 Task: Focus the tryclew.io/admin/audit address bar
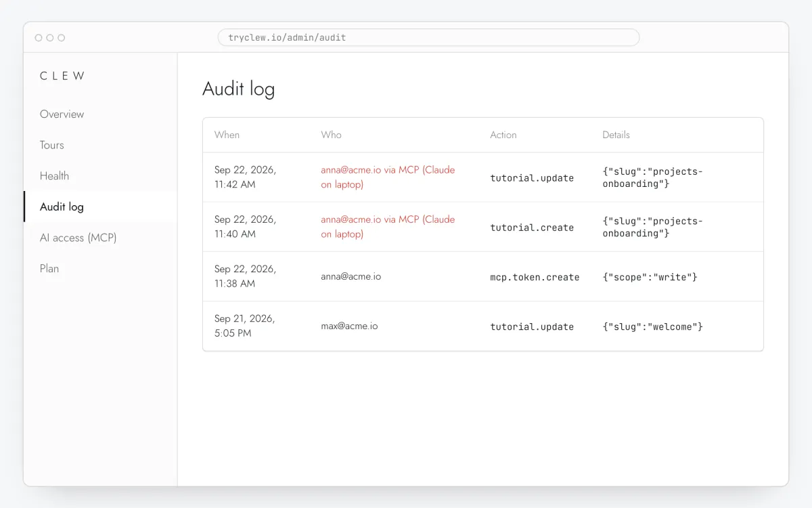[x=428, y=37]
